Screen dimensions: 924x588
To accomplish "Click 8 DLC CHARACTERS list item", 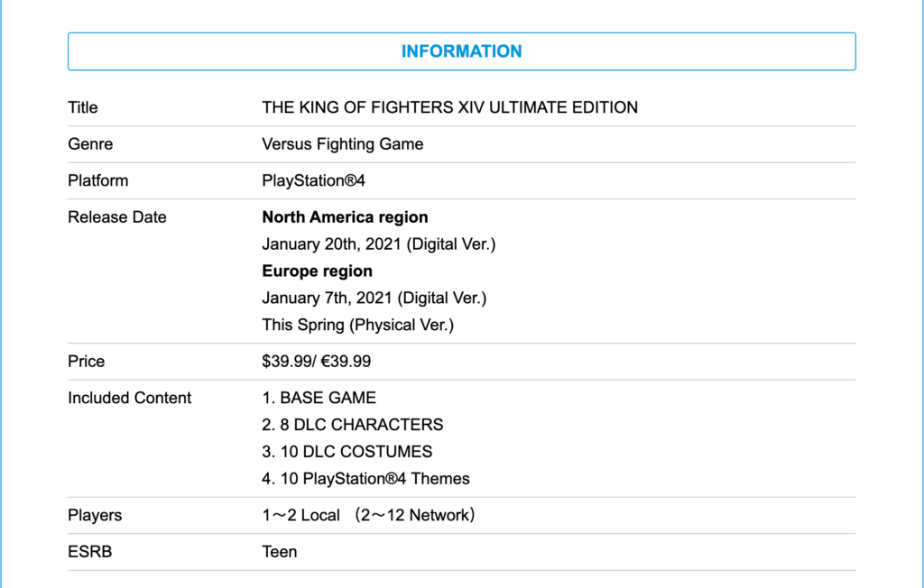I will (x=353, y=425).
